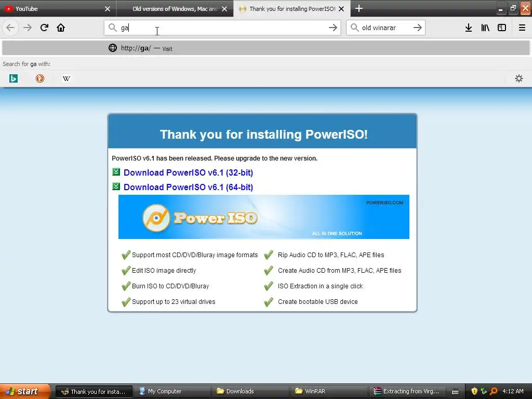532x399 pixels.
Task: Click into the address bar field
Action: (x=222, y=28)
